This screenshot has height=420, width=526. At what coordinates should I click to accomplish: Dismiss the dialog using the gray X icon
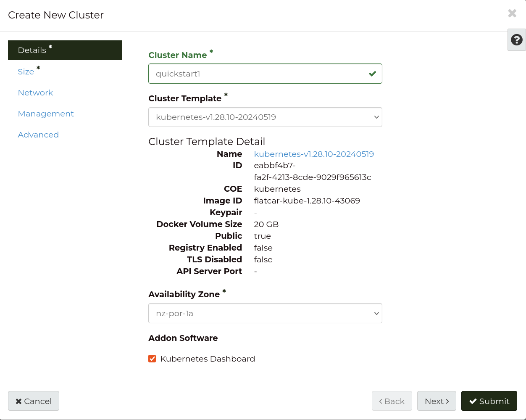point(512,13)
